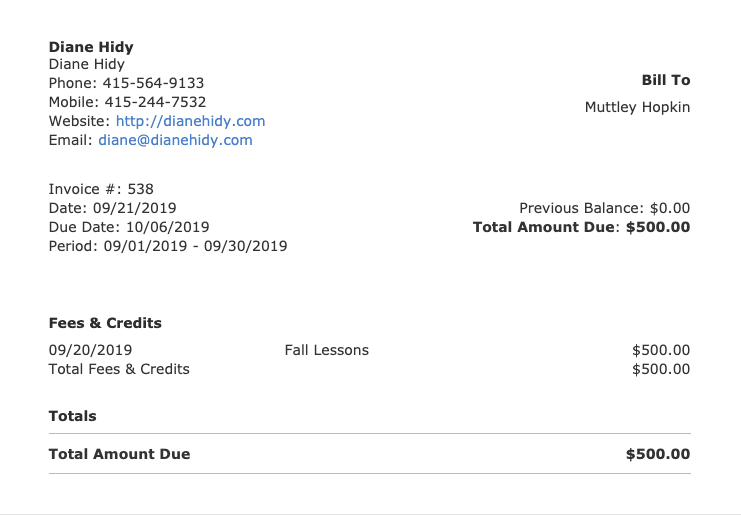Click the Totals heading
The image size is (741, 515).
coord(72,416)
